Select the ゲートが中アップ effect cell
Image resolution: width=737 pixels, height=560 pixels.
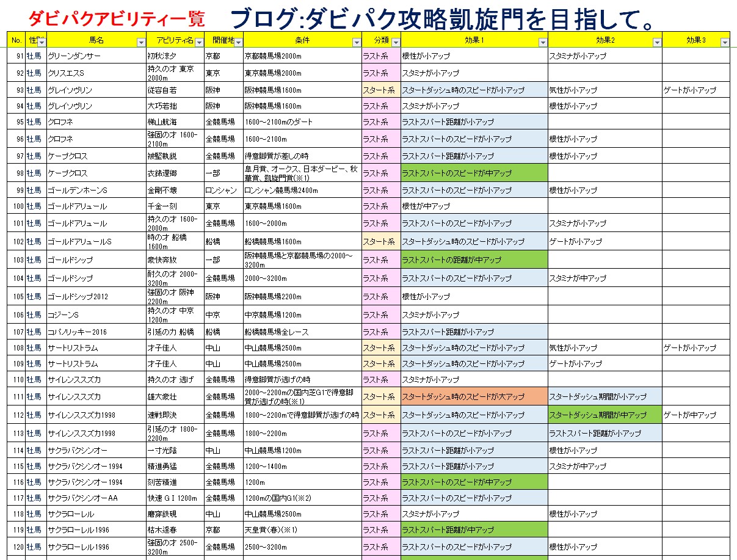(696, 415)
